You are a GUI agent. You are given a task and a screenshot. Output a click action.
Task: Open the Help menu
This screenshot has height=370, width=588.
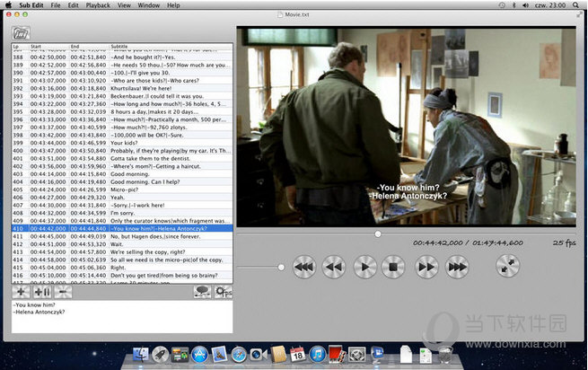[173, 5]
